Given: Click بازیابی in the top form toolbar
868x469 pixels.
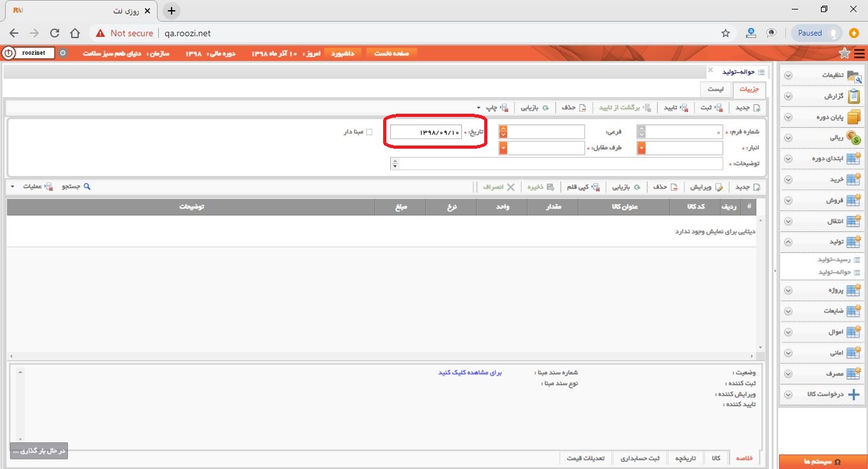Looking at the screenshot, I should point(535,107).
